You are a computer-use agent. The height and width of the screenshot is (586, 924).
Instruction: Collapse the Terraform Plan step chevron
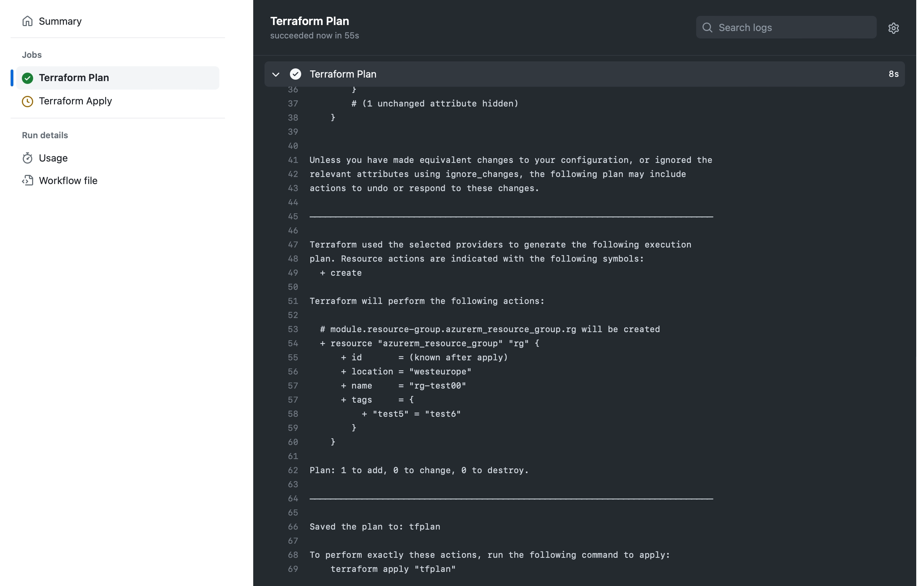pos(275,74)
